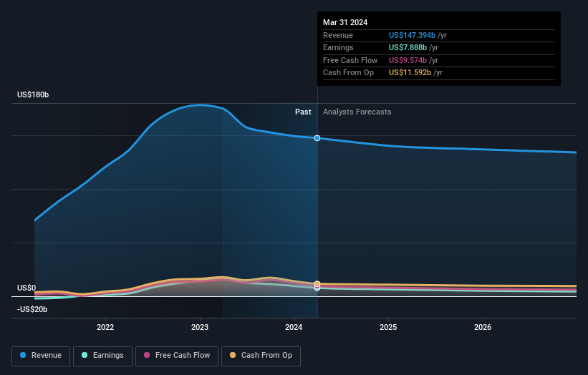Click the Free Cash Flow row label in tooltip

click(350, 60)
